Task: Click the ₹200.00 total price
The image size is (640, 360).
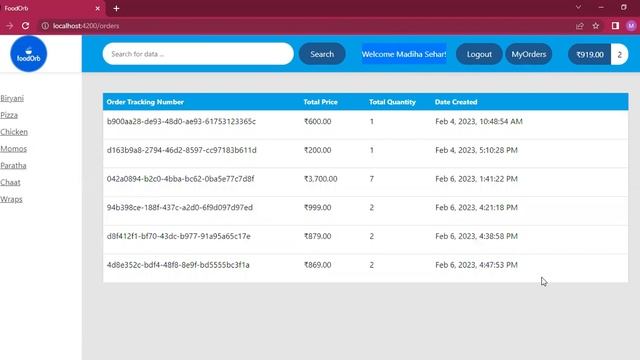Action: tap(318, 150)
